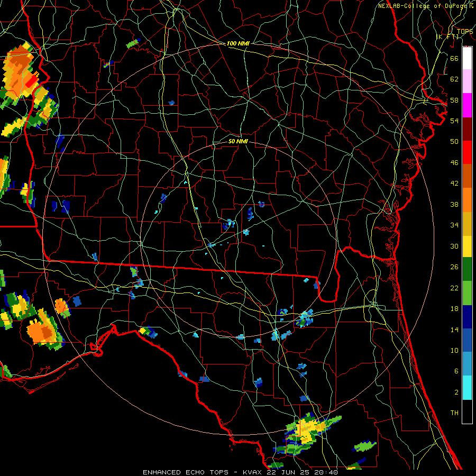This screenshot has height=476, width=476.
Task: Click the light orange legend swatch
Action: 467,199
